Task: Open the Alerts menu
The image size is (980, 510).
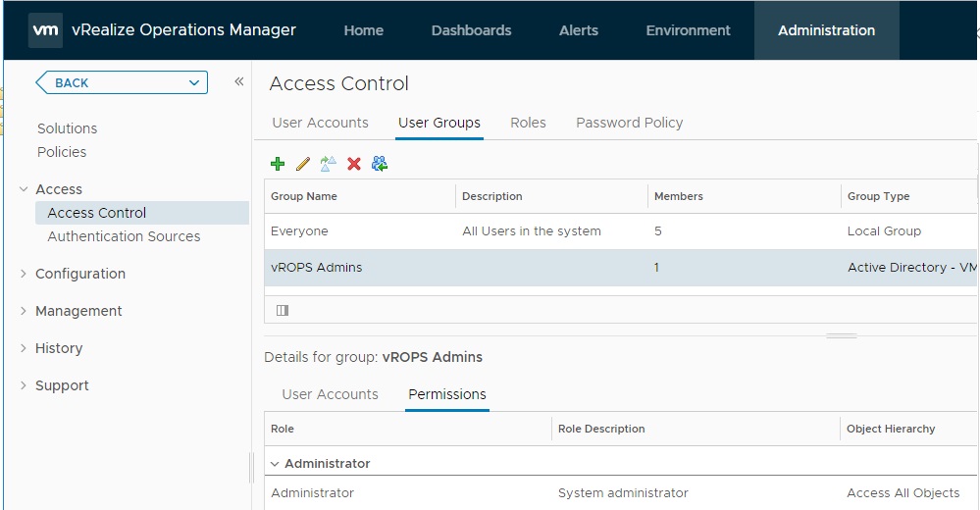Action: point(579,30)
